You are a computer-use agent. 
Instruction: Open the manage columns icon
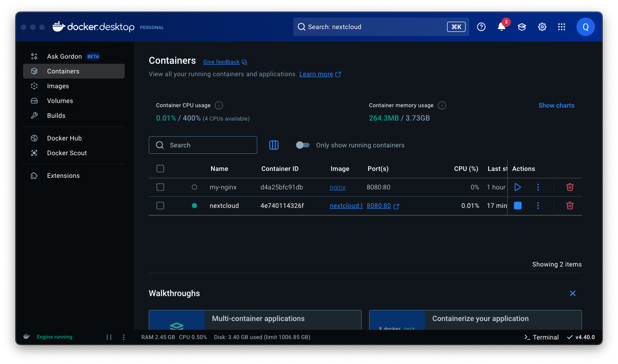tap(274, 145)
